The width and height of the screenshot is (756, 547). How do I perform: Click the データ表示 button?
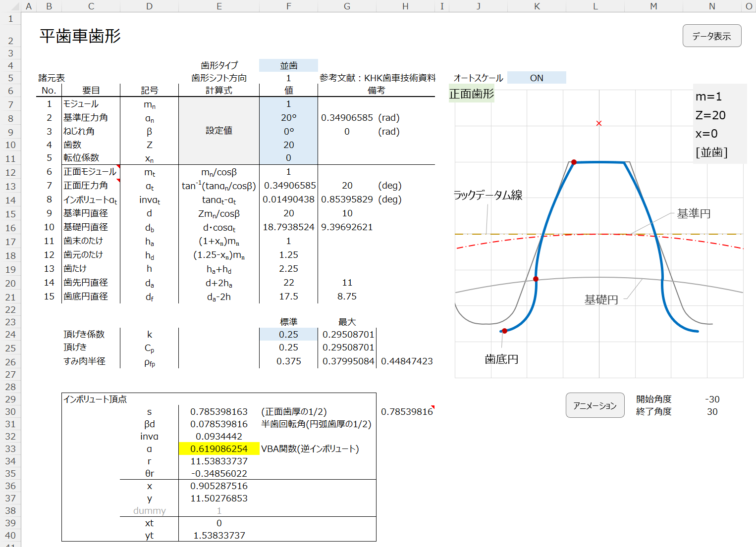coord(711,36)
